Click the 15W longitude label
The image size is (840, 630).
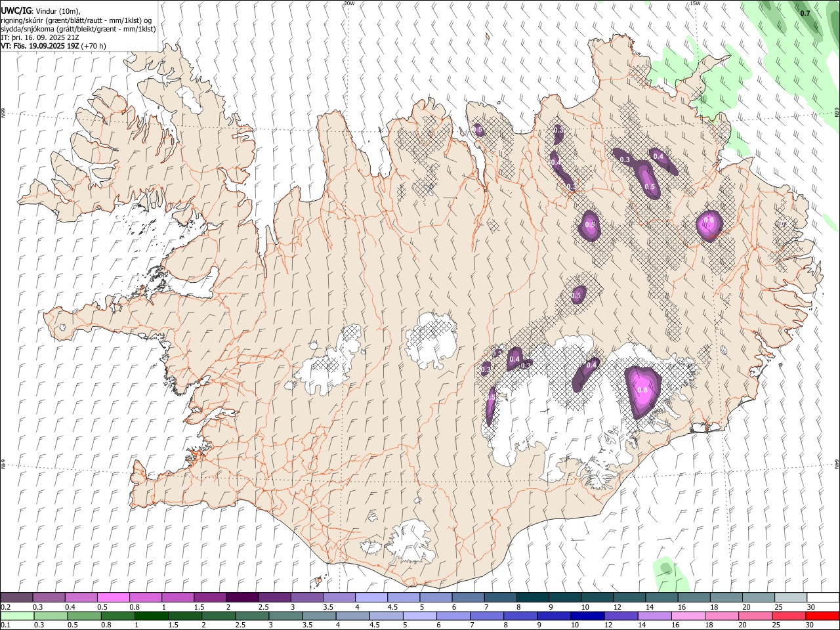[695, 3]
